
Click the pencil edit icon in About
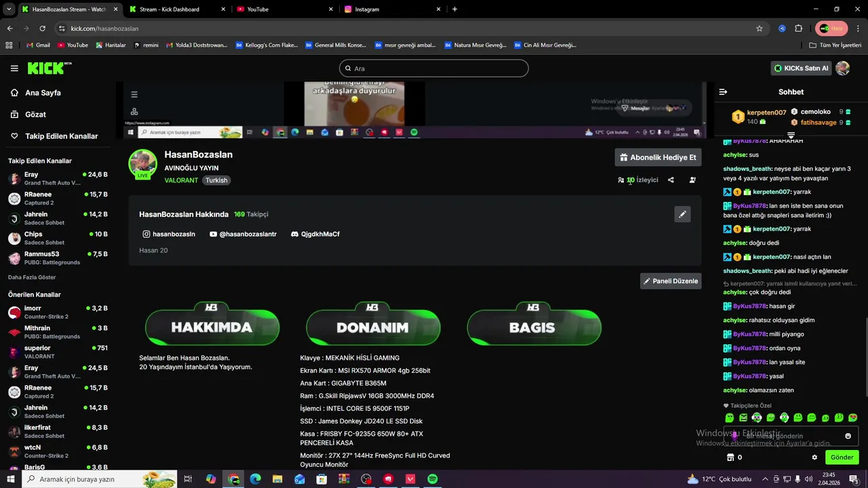[682, 214]
